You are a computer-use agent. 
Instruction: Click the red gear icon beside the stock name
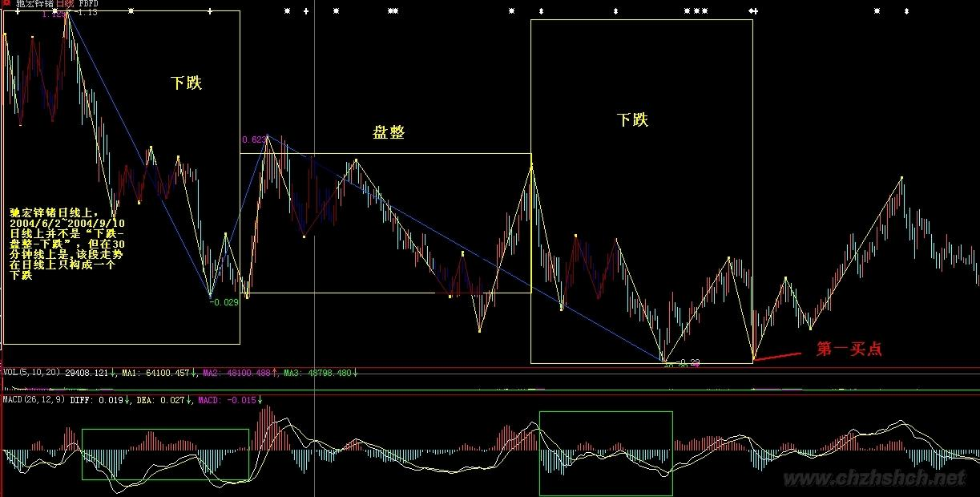click(6, 4)
